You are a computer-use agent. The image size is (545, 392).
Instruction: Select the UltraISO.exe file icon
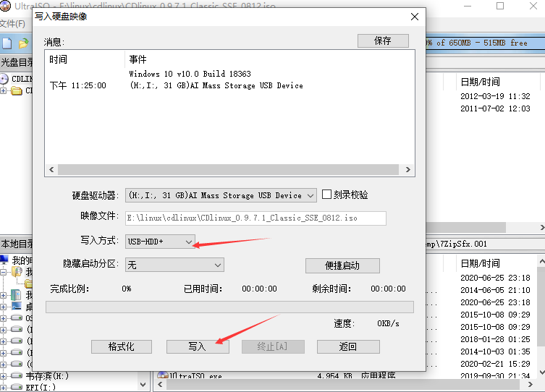163,375
